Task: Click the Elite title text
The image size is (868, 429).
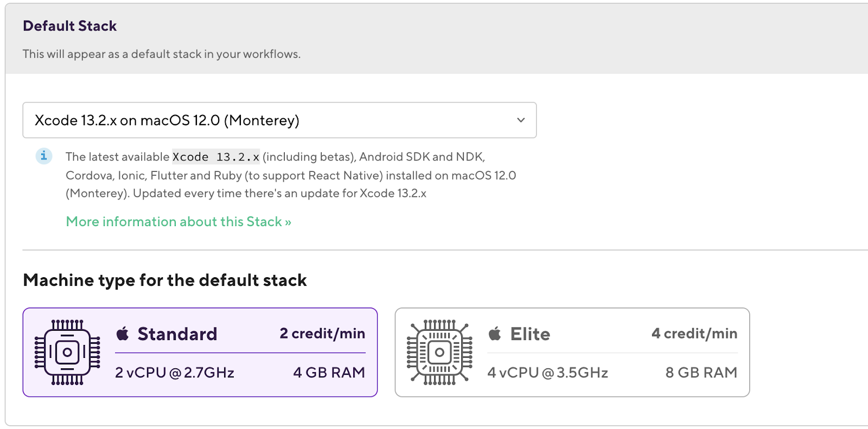Action: pyautogui.click(x=530, y=334)
